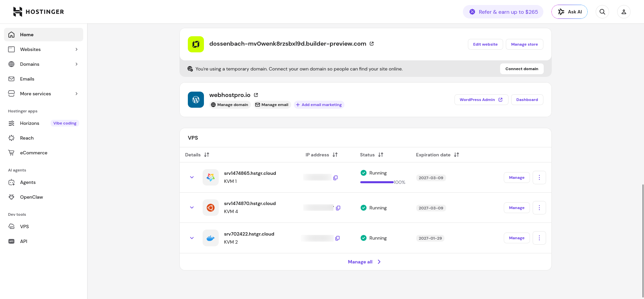The image size is (644, 299).
Task: Click the builder-preview.com domain name
Action: click(288, 44)
